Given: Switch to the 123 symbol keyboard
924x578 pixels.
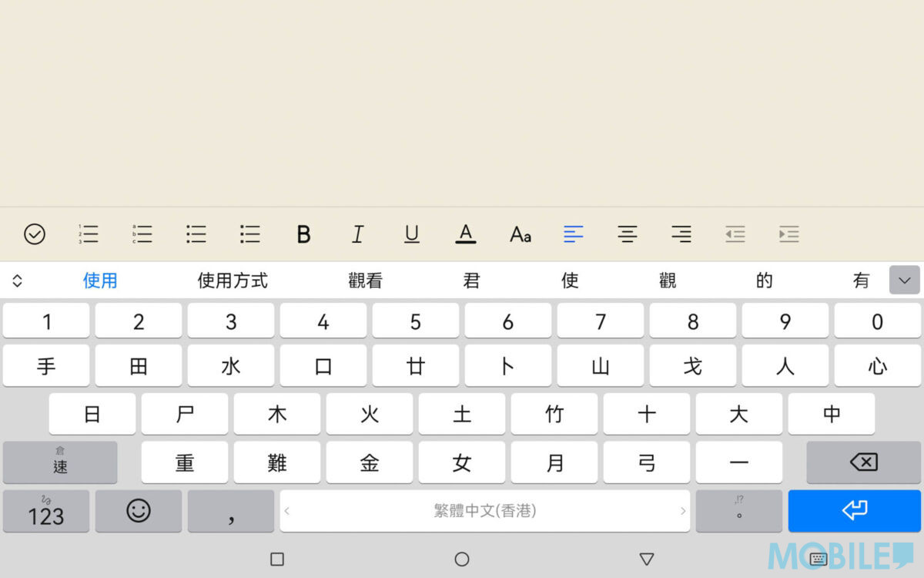Looking at the screenshot, I should coord(46,511).
